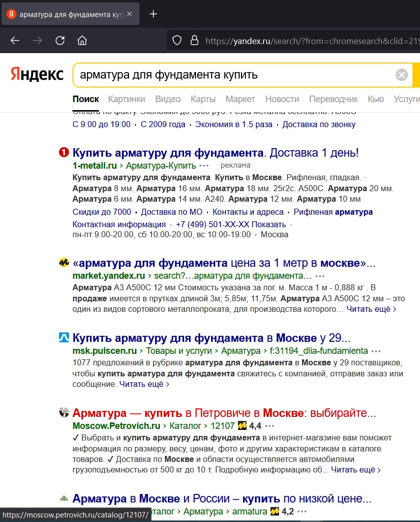Open the three-dot menu of the Moscow.Petrovich.ru result

[x=269, y=426]
